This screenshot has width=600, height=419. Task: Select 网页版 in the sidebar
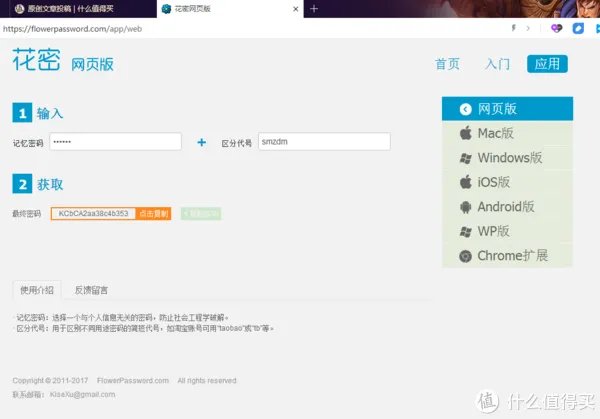[507, 109]
